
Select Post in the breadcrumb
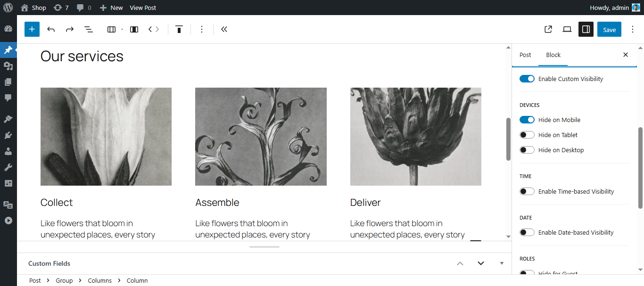pos(35,280)
